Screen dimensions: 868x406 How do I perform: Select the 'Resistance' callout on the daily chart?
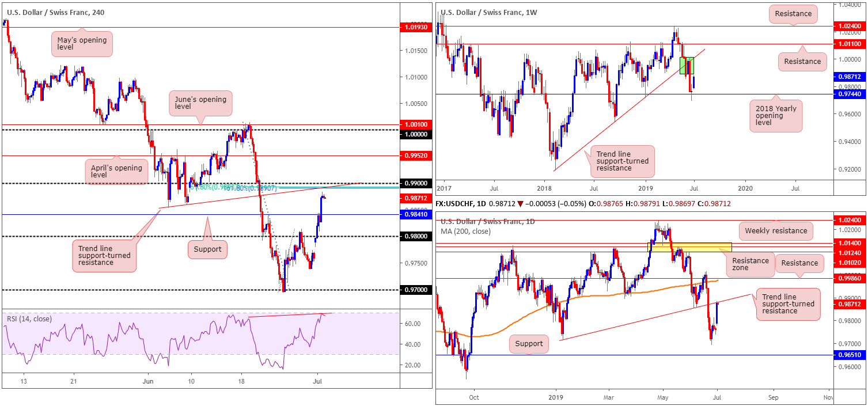click(x=799, y=263)
